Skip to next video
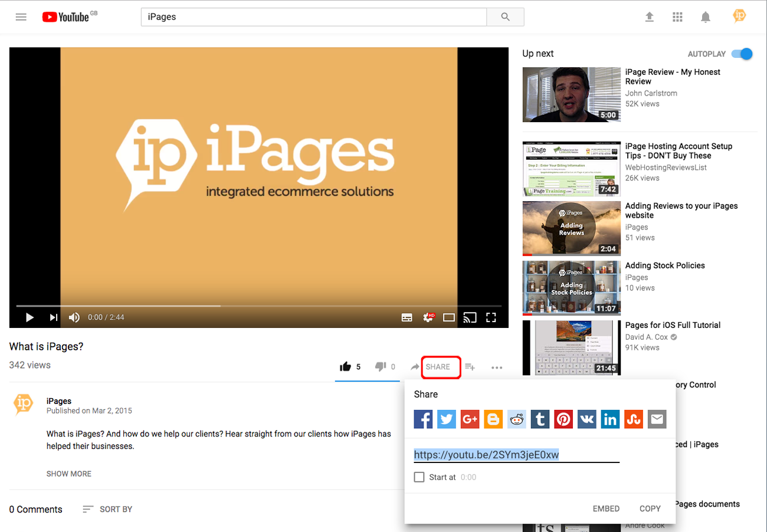Image resolution: width=767 pixels, height=532 pixels. click(x=54, y=317)
